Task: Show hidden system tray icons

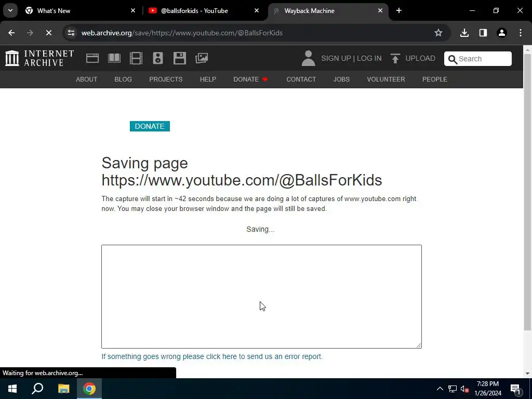Action: coord(440,389)
